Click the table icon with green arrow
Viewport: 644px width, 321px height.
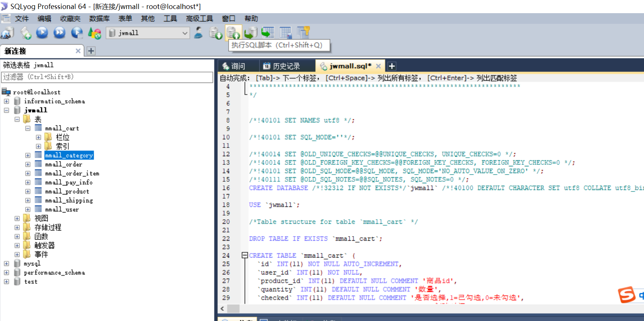pyautogui.click(x=268, y=33)
